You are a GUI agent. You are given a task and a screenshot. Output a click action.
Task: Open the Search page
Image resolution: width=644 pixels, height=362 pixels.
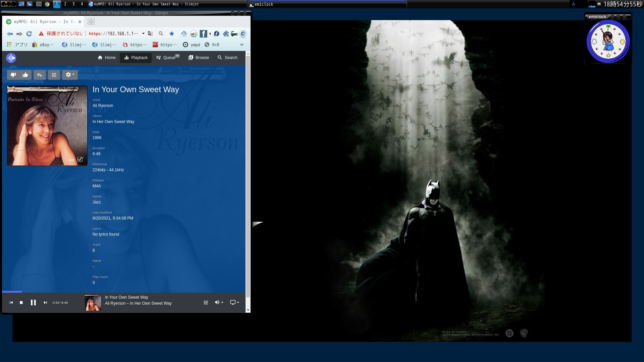tap(227, 58)
